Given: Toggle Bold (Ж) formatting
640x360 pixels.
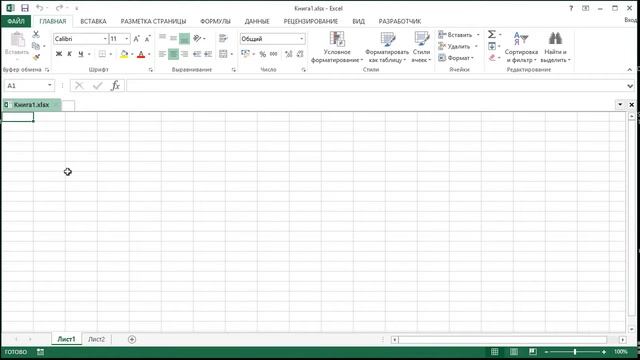Looking at the screenshot, I should coord(59,54).
